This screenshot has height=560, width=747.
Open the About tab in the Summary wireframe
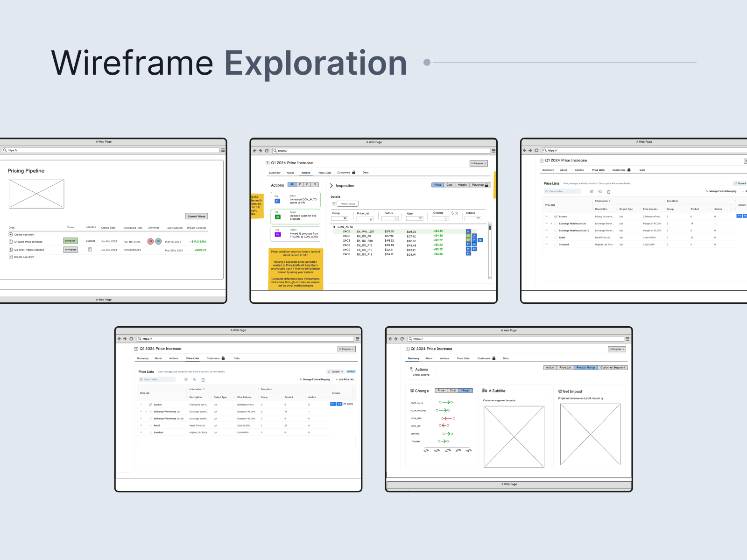click(x=429, y=358)
